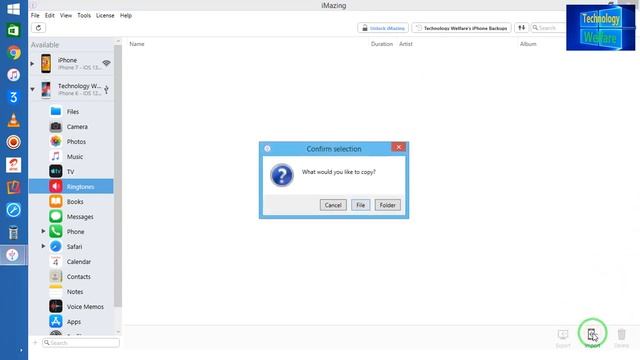The height and width of the screenshot is (360, 640).
Task: Click the Unlock iMazing button
Action: tap(383, 28)
